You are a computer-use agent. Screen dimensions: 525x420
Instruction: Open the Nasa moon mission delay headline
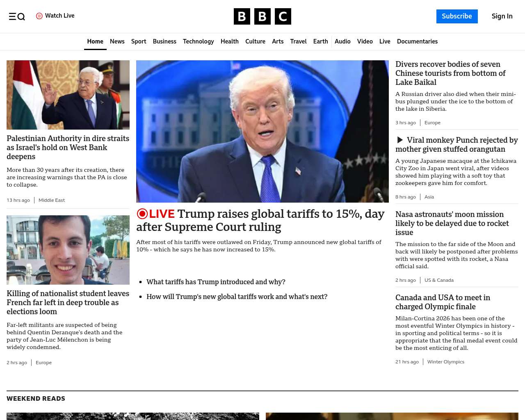tap(452, 223)
